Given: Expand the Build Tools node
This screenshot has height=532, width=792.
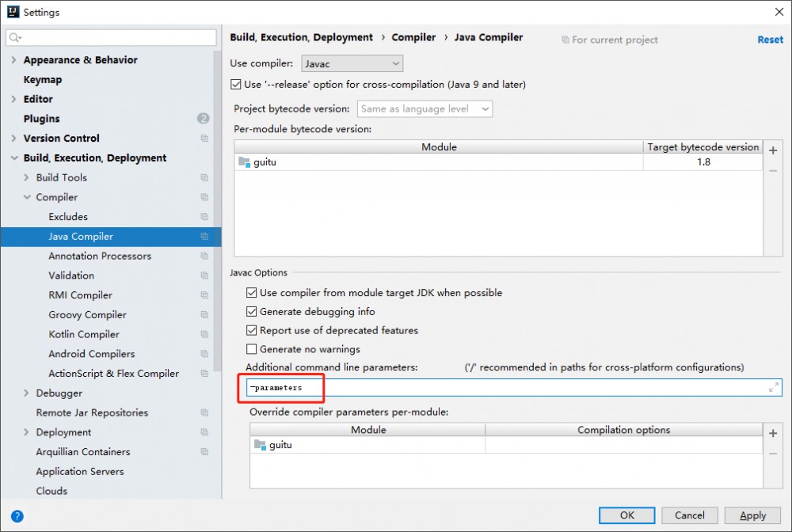Looking at the screenshot, I should 26,177.
